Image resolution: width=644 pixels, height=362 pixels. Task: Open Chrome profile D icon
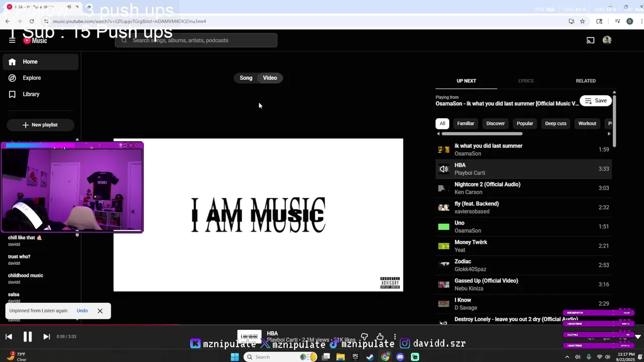click(x=629, y=21)
